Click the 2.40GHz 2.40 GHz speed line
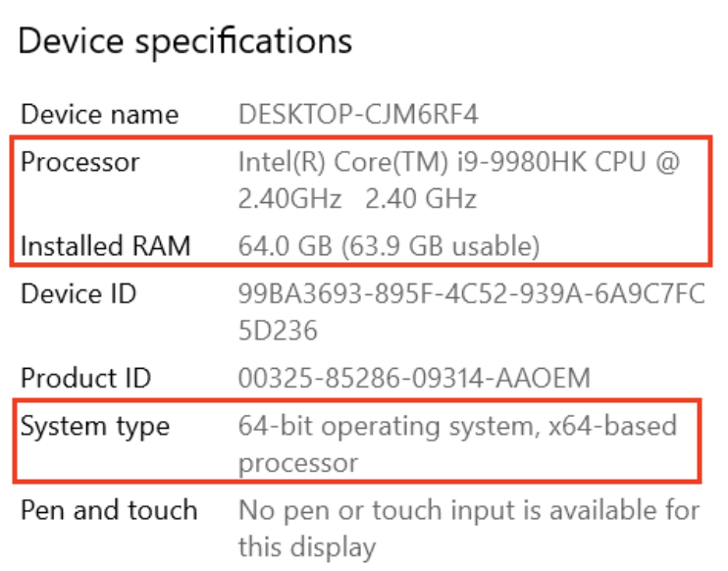The height and width of the screenshot is (571, 728). (357, 199)
